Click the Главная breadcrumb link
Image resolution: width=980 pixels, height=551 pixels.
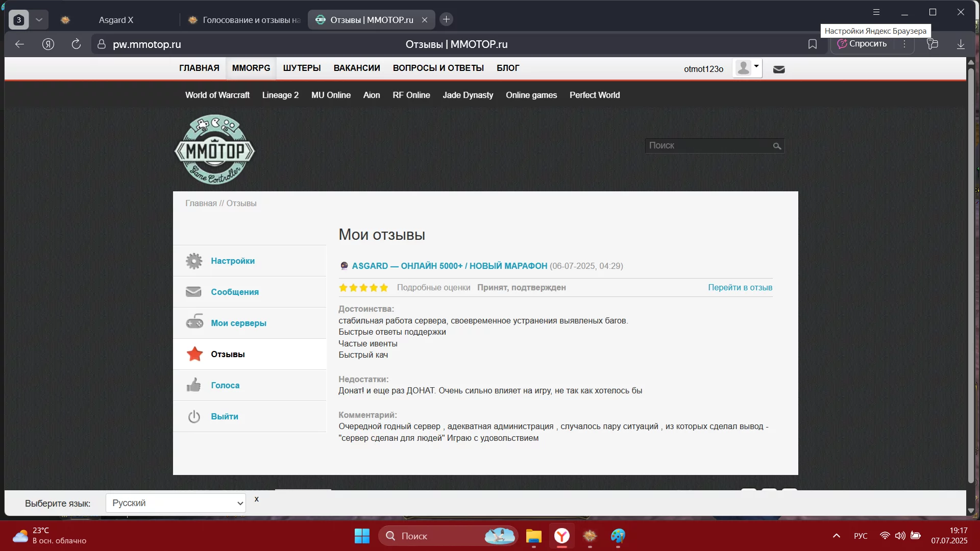pyautogui.click(x=201, y=204)
